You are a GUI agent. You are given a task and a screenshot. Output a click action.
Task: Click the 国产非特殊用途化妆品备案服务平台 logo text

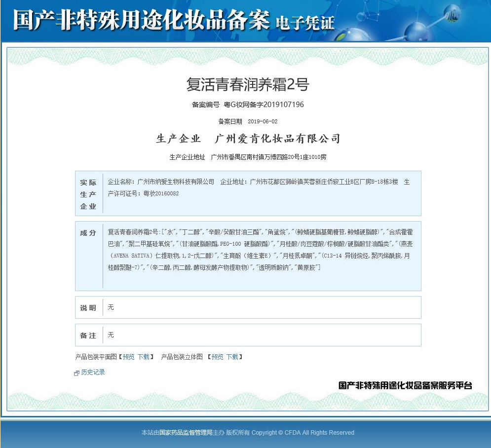[405, 385]
